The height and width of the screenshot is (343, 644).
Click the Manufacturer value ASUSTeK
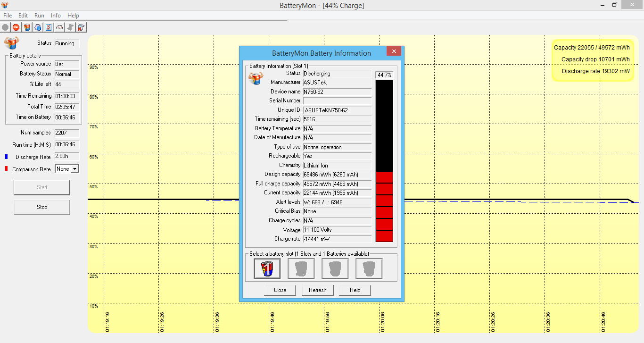[337, 83]
